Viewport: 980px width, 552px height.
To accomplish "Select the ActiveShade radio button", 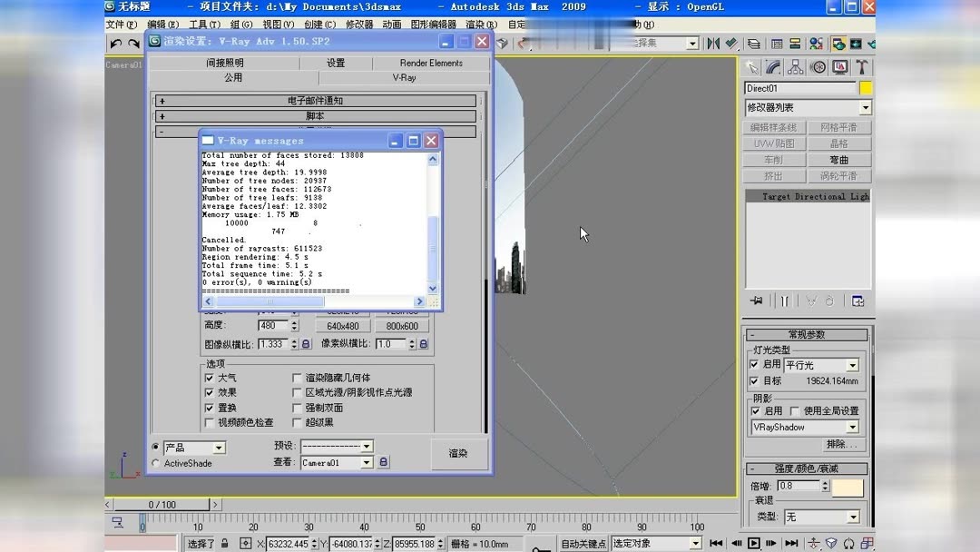I will tap(155, 463).
